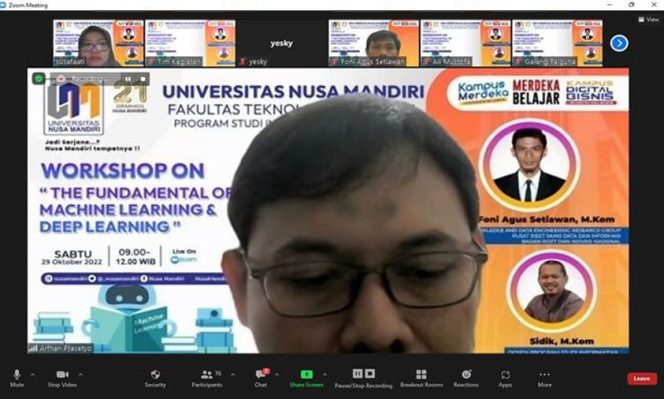Expand the arrow beside Chat
The image size is (664, 399).
point(277,374)
